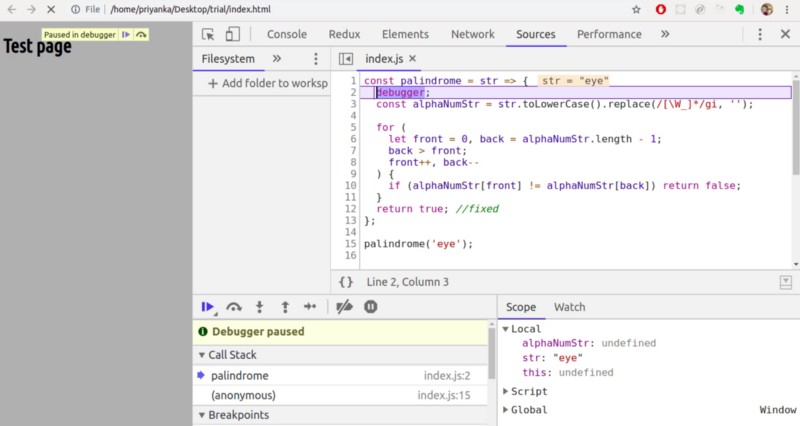Click the Step out of function icon
This screenshot has width=800, height=426.
tap(285, 307)
